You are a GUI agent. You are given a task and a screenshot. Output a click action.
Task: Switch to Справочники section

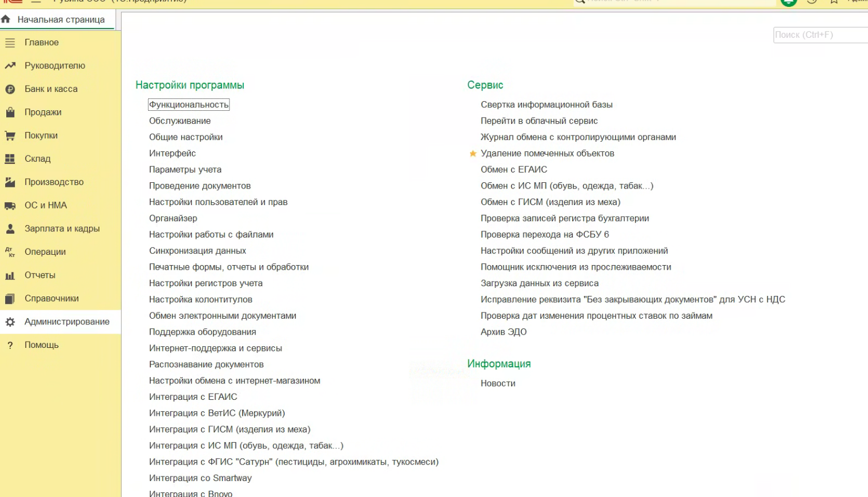(x=51, y=299)
